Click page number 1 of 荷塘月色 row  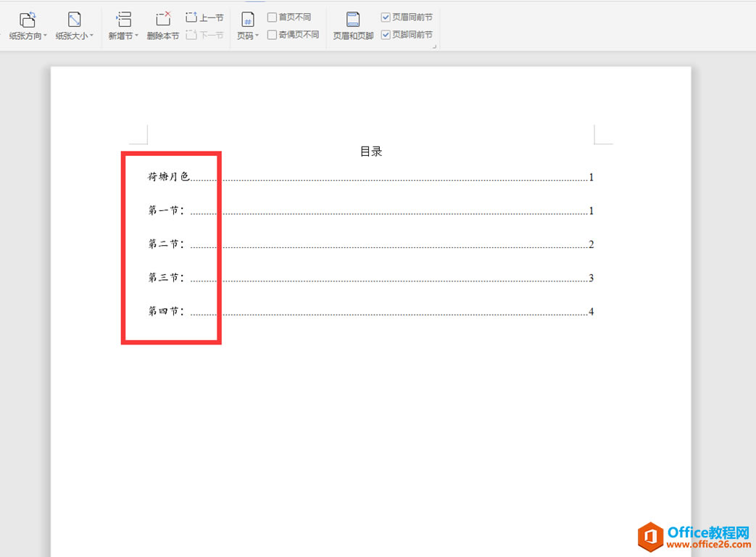[591, 178]
